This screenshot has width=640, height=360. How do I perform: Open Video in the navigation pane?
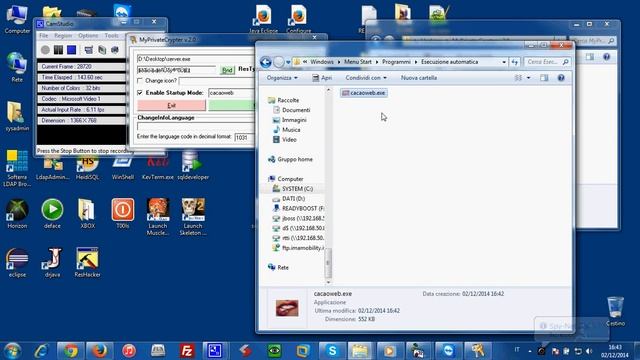click(285, 140)
